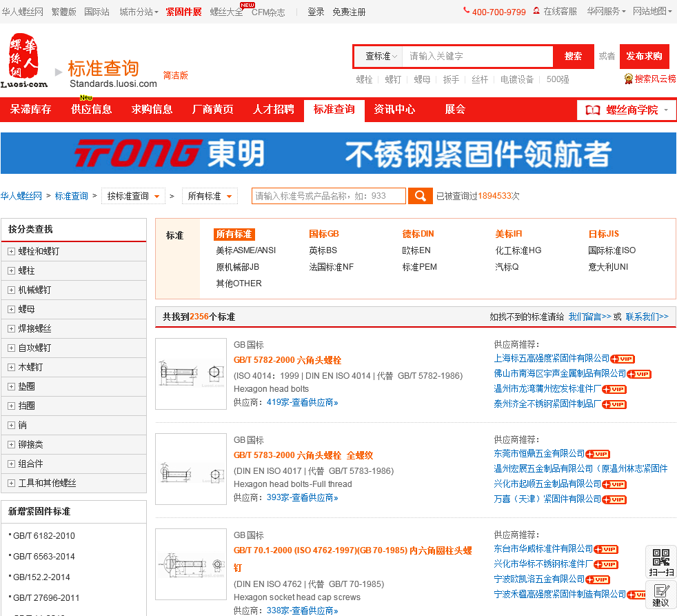Image resolution: width=677 pixels, height=616 pixels.
Task: Go to the 展会 tab
Action: [x=455, y=110]
